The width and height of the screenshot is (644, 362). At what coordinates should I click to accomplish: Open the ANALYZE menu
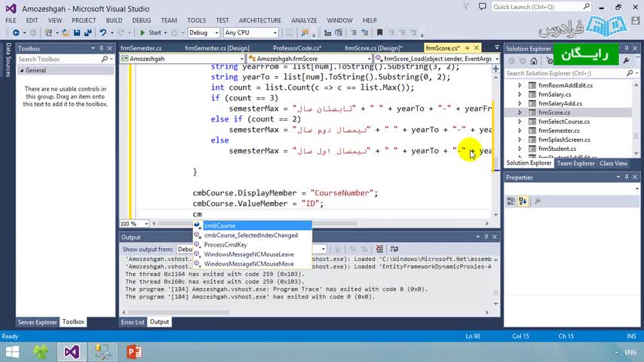point(304,20)
